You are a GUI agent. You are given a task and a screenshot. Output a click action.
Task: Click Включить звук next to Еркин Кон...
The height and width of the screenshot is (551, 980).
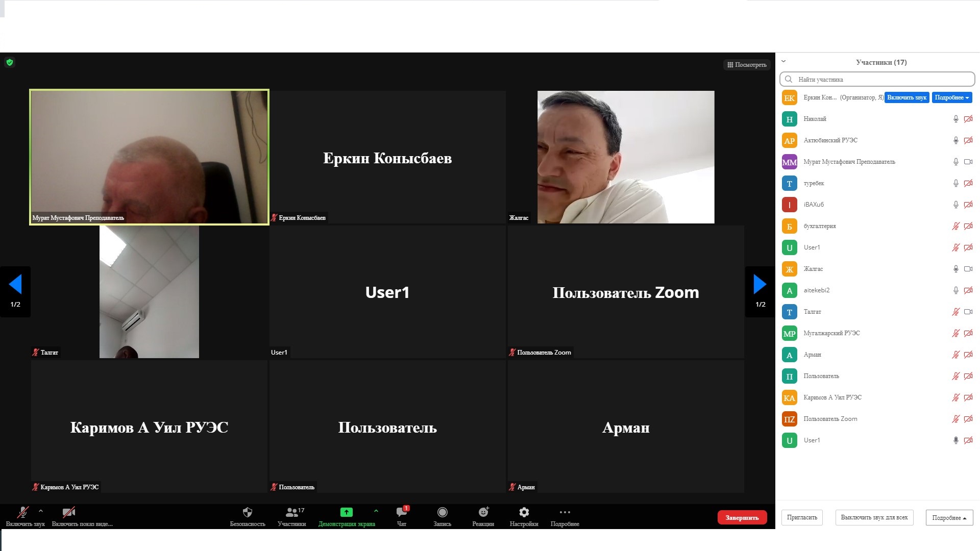tap(906, 97)
